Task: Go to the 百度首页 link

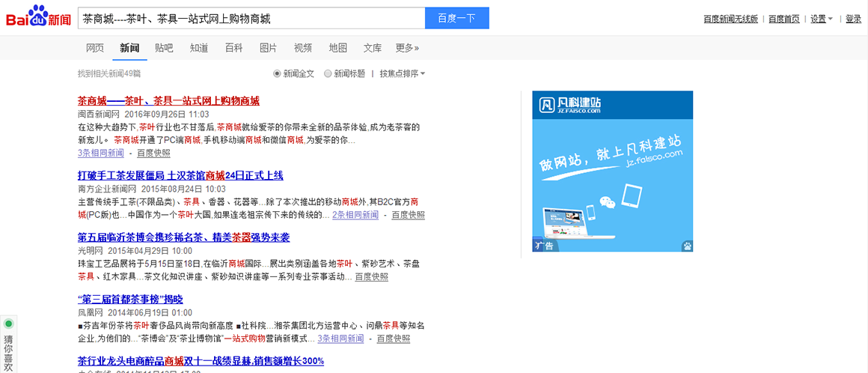Action: pyautogui.click(x=784, y=19)
